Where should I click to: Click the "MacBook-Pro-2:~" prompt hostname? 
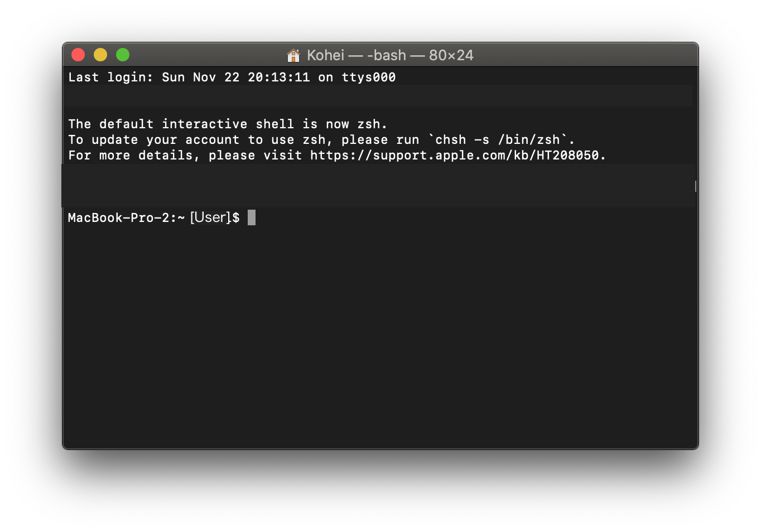click(x=126, y=218)
